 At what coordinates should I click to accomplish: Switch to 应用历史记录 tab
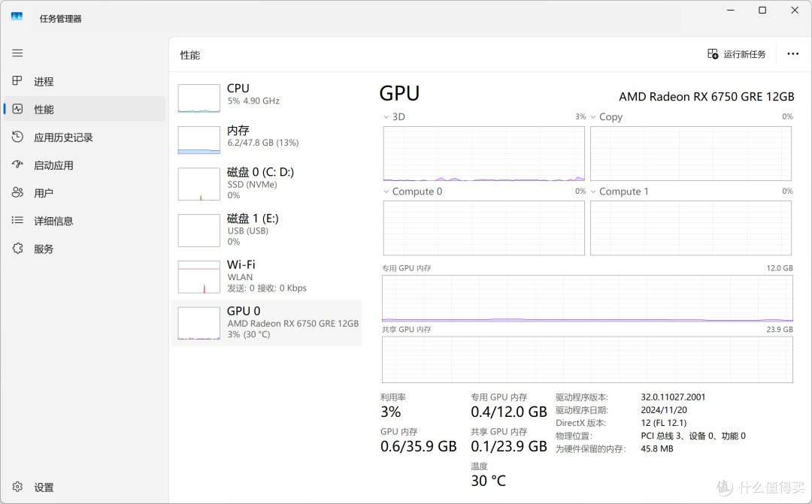[84, 137]
